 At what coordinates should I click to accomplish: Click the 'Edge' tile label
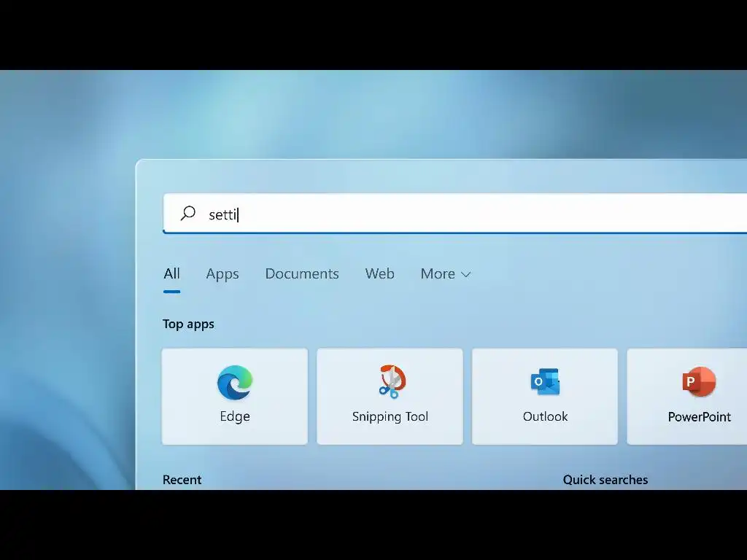click(x=235, y=416)
